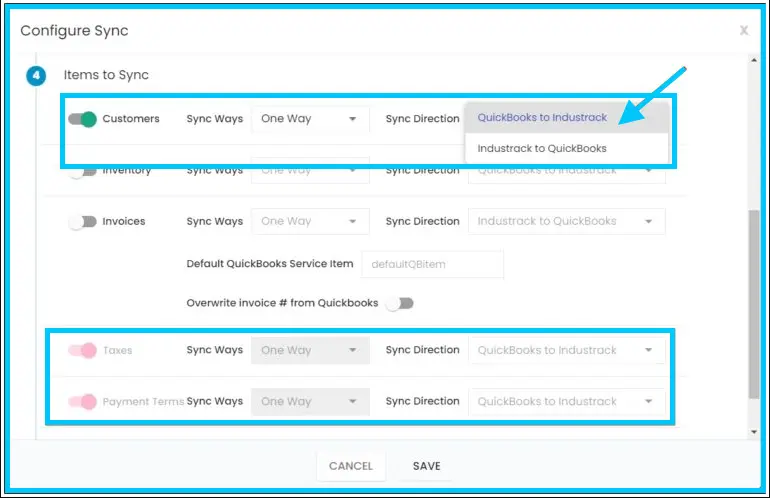Click the CANCEL button
Viewport: 770px width, 498px height.
coord(351,466)
